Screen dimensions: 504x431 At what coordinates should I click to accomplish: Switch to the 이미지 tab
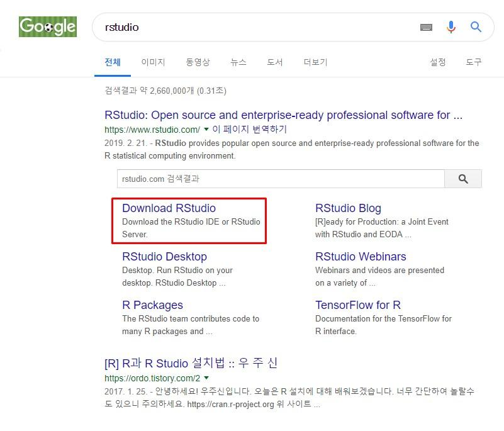153,62
